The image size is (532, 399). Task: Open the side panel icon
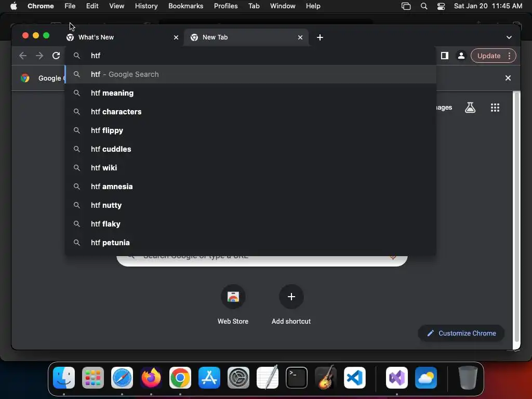pos(445,56)
